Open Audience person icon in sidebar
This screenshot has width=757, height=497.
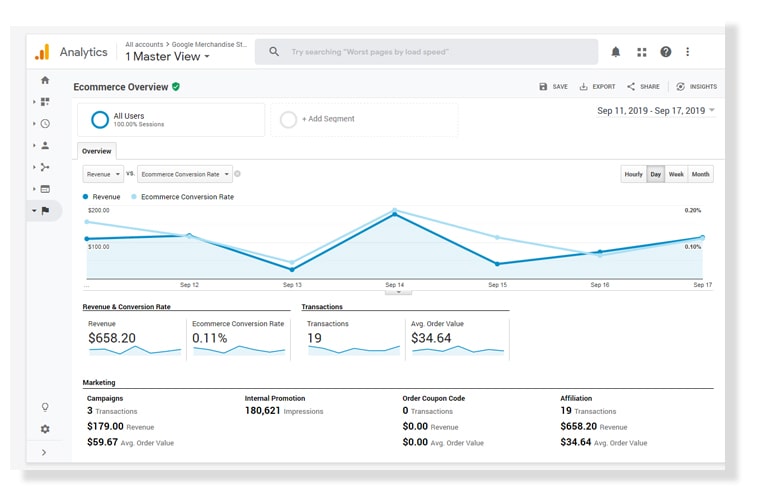[45, 145]
